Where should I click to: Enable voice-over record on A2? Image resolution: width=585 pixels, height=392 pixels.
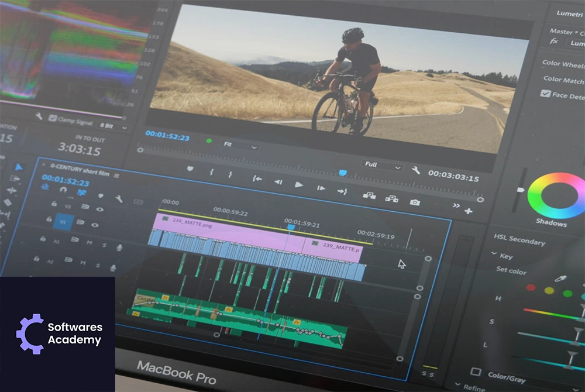pyautogui.click(x=113, y=268)
